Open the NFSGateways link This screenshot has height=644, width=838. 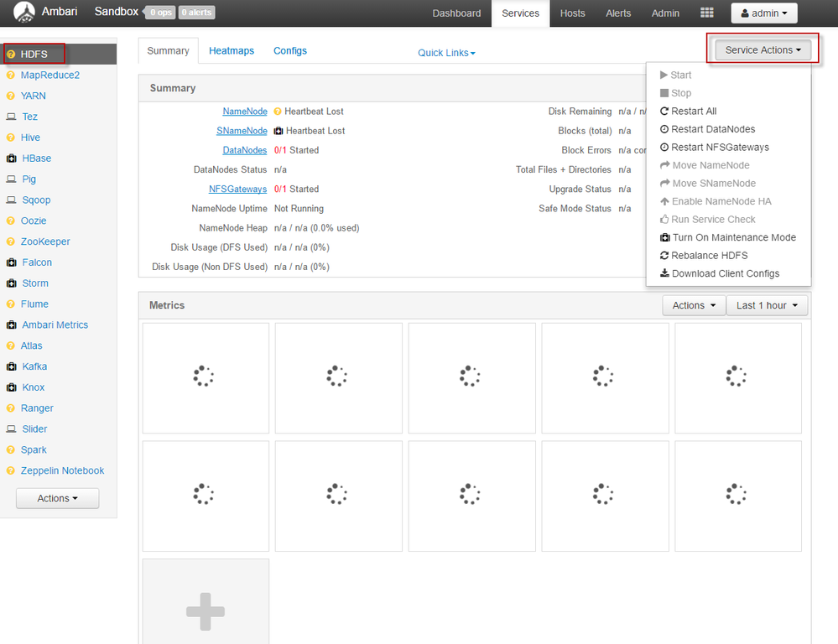(x=238, y=189)
